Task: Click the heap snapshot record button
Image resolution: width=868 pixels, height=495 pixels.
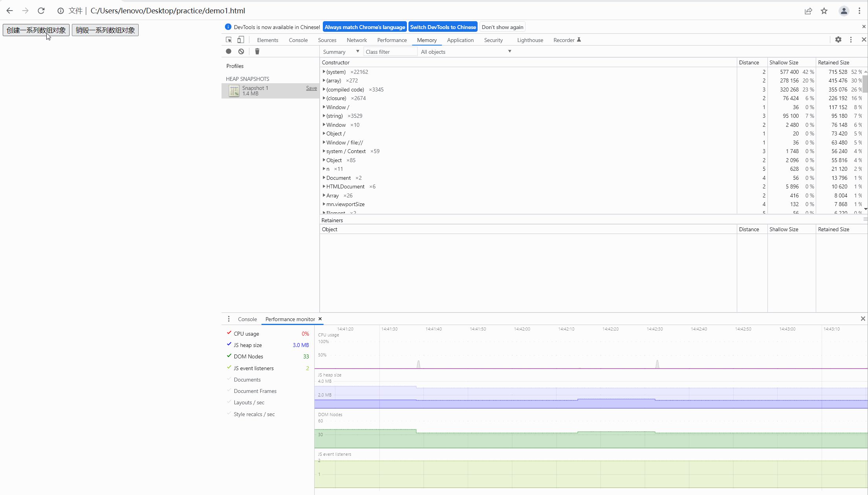Action: coord(229,52)
